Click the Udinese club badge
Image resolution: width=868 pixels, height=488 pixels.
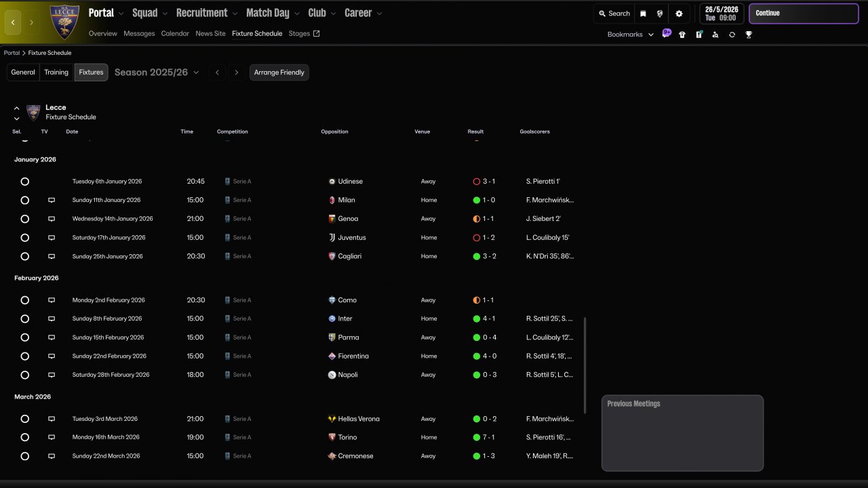tap(332, 182)
